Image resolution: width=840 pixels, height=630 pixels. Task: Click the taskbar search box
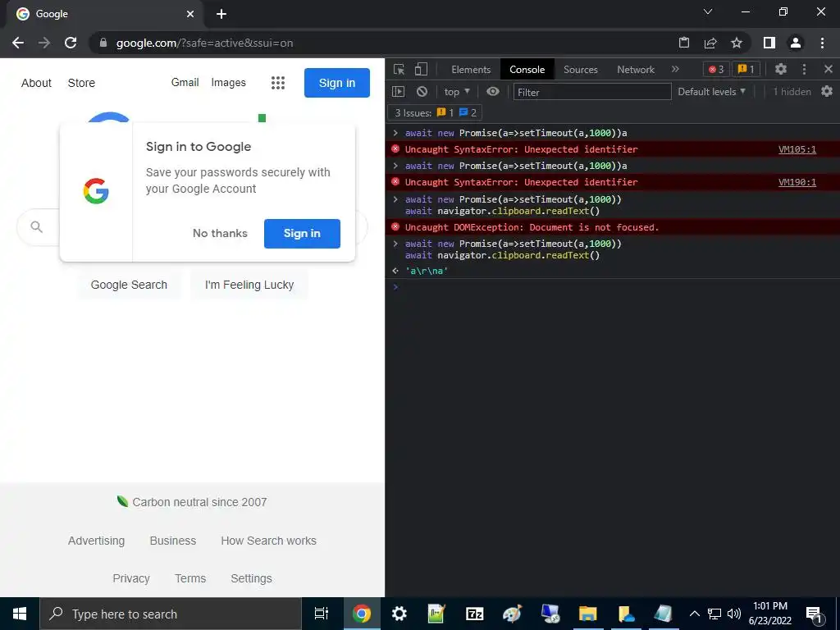pos(171,614)
